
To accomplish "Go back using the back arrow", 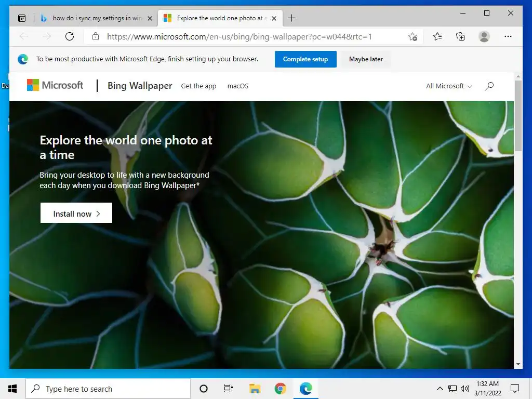I will coord(24,36).
